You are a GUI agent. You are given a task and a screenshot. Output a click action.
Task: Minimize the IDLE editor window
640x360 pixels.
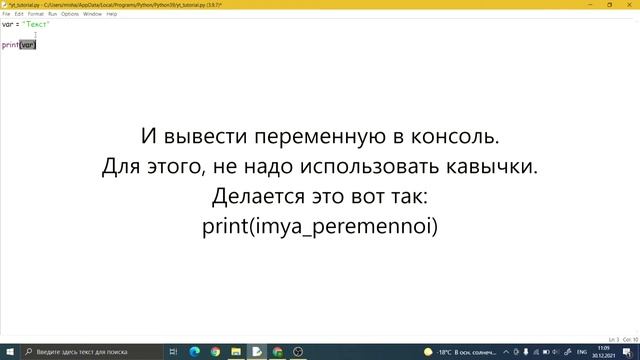click(590, 4)
